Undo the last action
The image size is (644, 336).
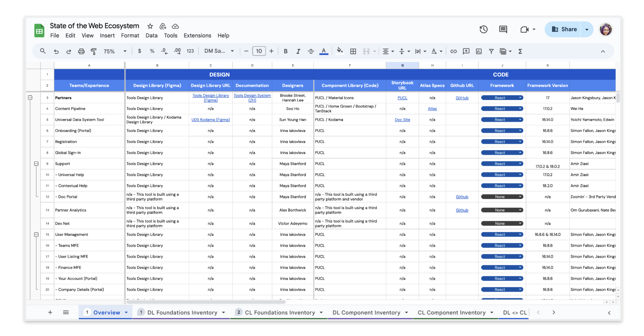click(x=56, y=51)
